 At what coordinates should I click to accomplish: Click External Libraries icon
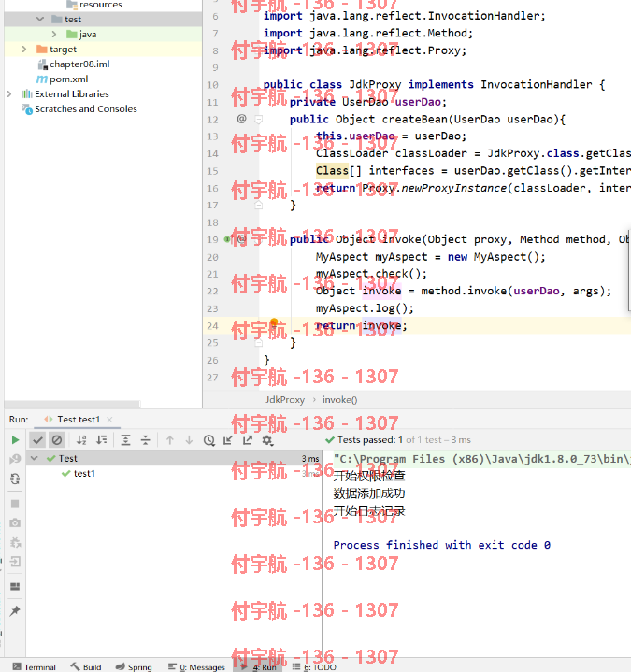point(26,93)
